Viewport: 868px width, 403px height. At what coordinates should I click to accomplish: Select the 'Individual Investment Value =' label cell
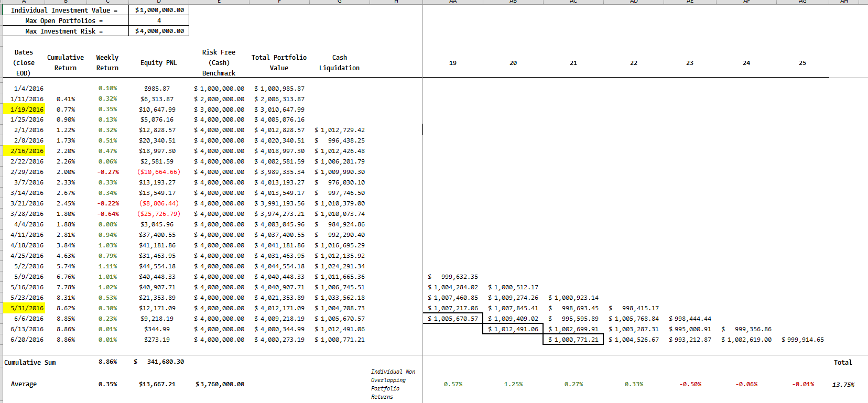(x=66, y=10)
